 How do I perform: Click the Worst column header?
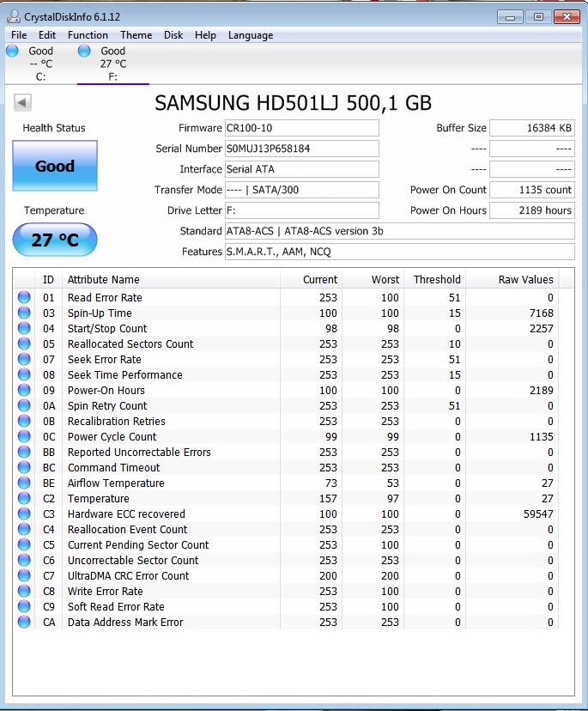coord(373,279)
